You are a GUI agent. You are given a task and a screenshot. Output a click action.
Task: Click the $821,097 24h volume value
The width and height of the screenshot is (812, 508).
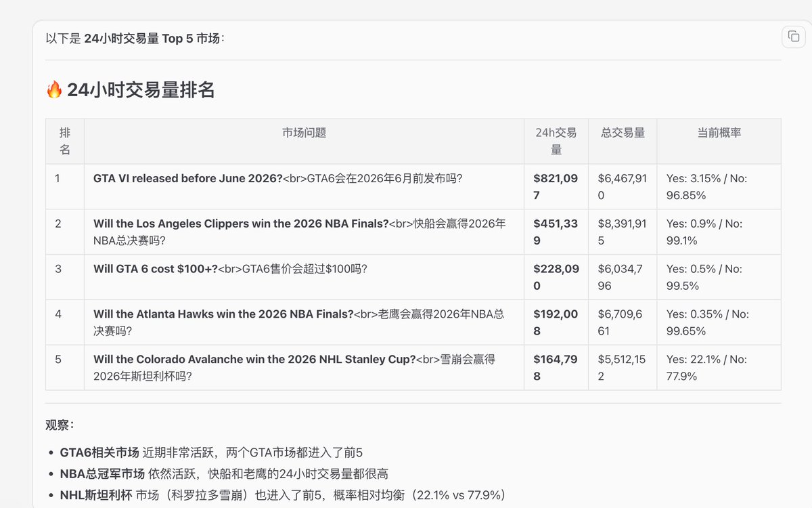[x=556, y=187]
